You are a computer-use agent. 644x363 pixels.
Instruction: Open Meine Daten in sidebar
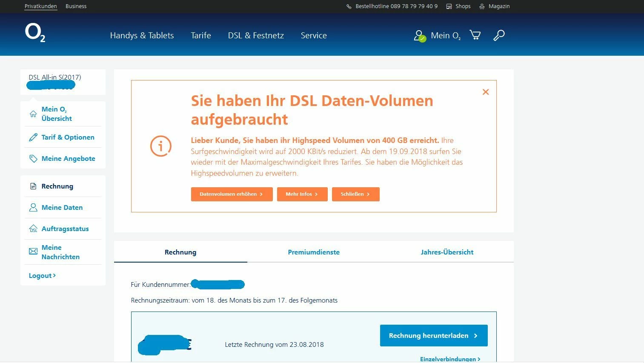point(62,207)
